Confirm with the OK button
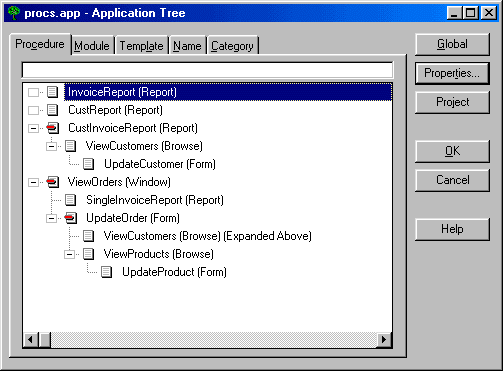The height and width of the screenshot is (371, 503). click(x=452, y=151)
